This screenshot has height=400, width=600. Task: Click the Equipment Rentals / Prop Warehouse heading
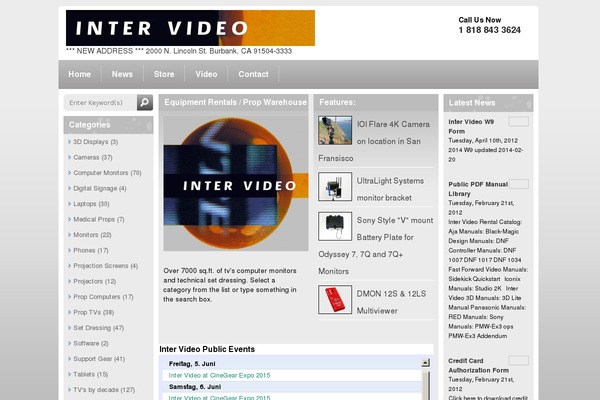pos(235,102)
